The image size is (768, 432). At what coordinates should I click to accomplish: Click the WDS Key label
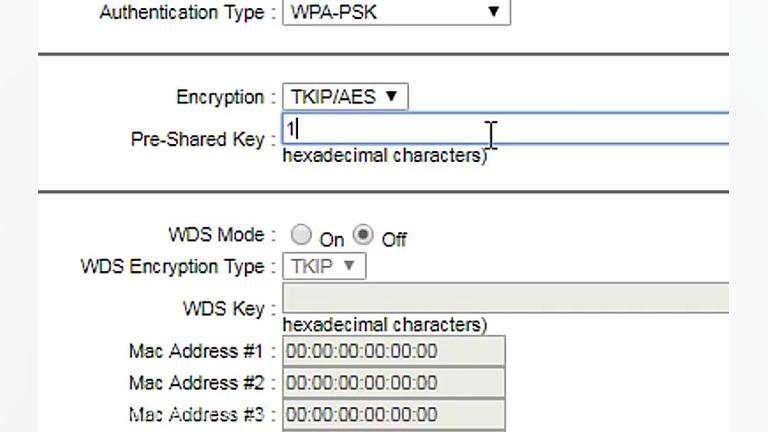tap(223, 309)
